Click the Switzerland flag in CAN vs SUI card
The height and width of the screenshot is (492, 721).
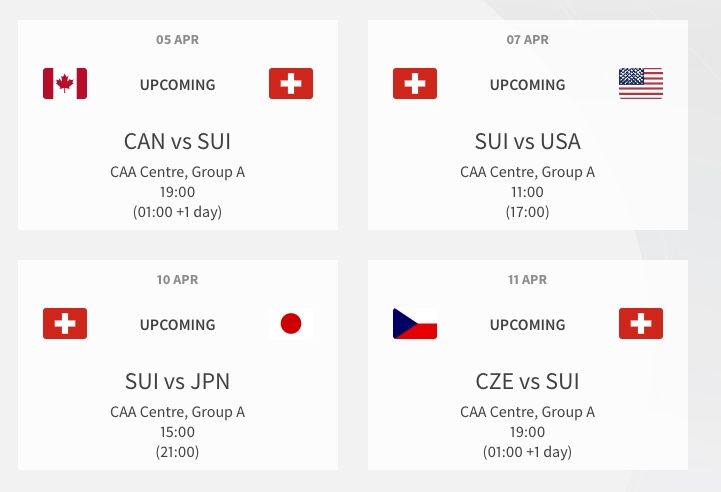click(x=291, y=83)
